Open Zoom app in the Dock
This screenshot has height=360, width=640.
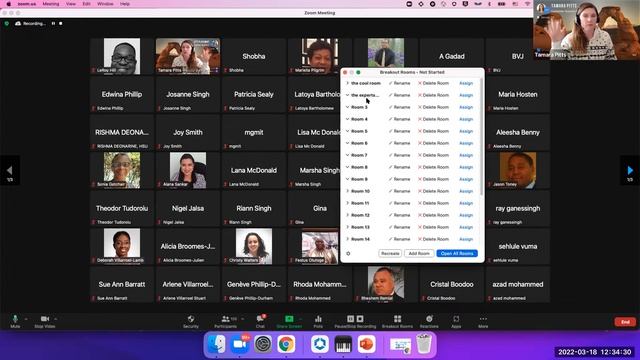239,344
